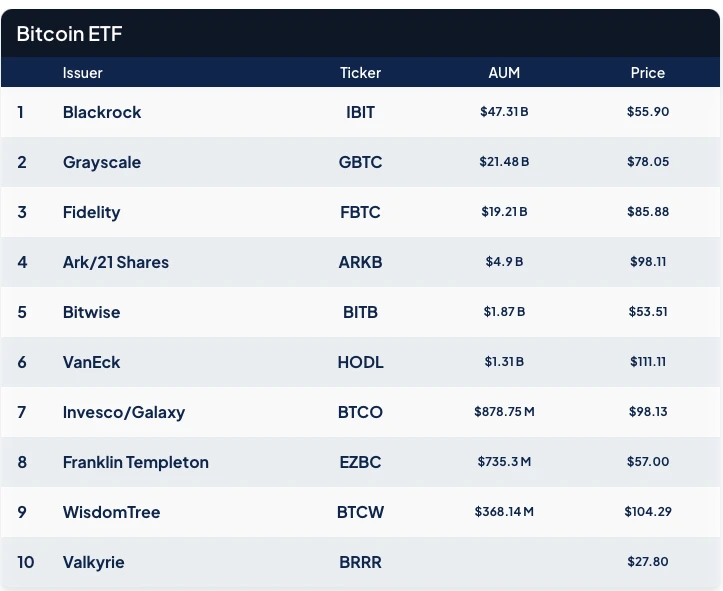The height and width of the screenshot is (591, 723).
Task: Sort the table by AUM header
Action: (504, 73)
